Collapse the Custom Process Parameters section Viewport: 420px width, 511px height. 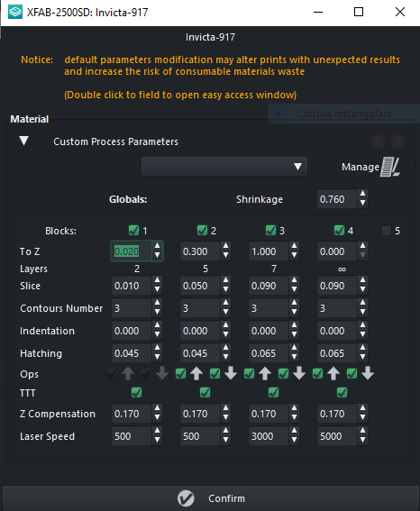24,141
